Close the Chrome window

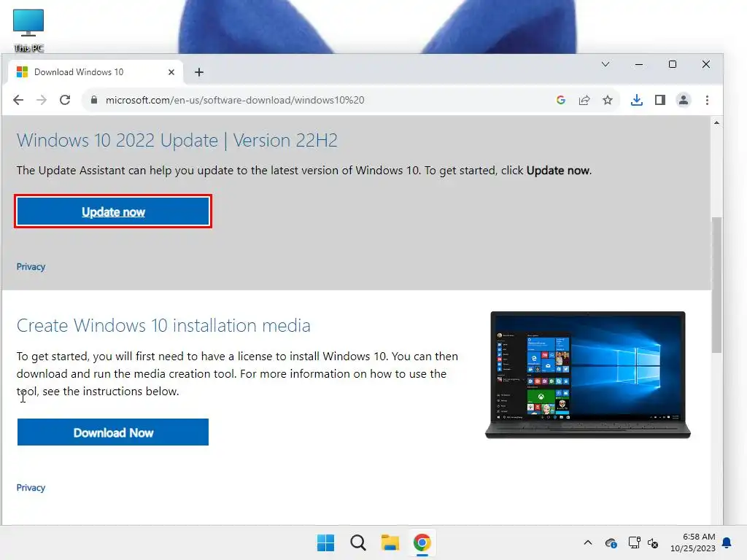[x=706, y=64]
